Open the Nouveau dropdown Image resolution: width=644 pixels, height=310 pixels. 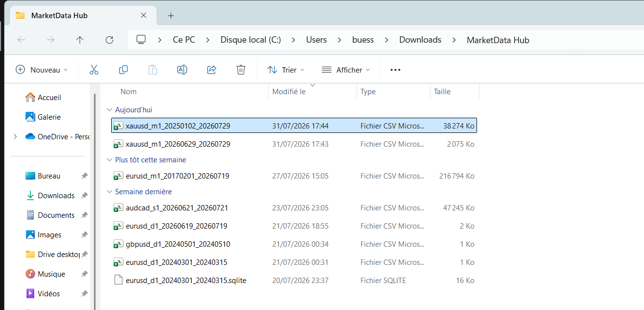(x=42, y=70)
